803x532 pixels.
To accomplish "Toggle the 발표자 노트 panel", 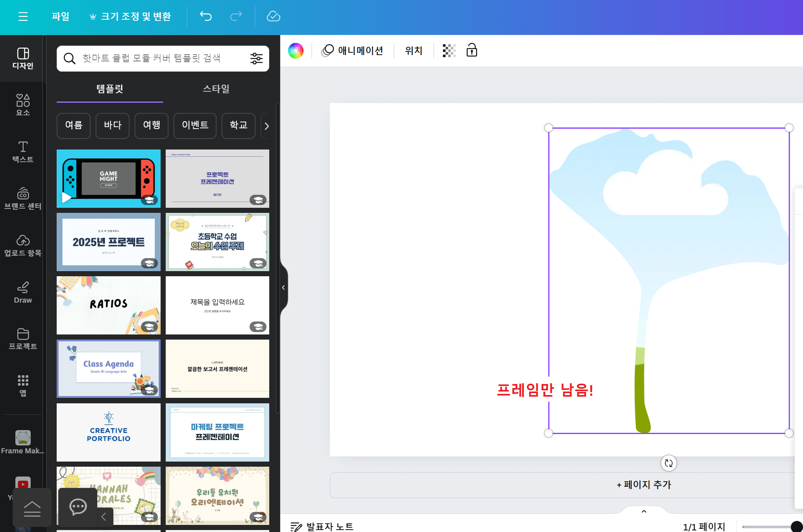I will [323, 526].
